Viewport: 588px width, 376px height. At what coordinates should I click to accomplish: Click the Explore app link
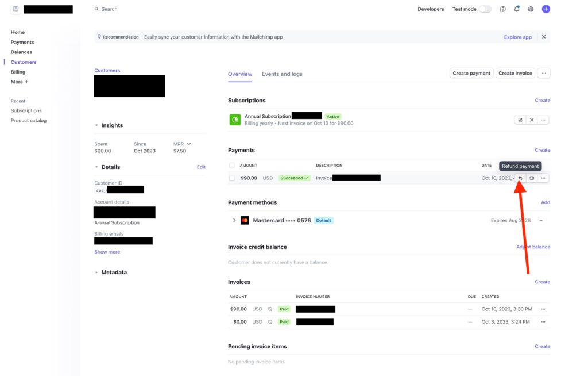tap(517, 37)
